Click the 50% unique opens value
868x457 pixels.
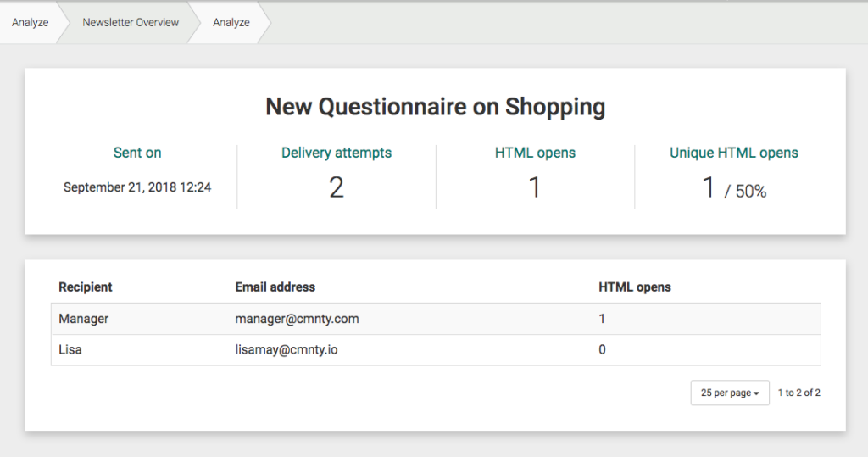[751, 192]
